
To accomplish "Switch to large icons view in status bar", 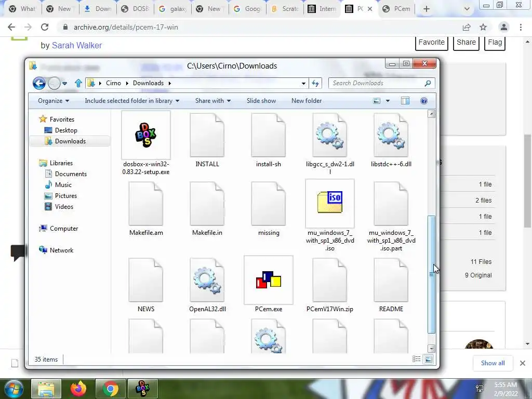I will 429,359.
